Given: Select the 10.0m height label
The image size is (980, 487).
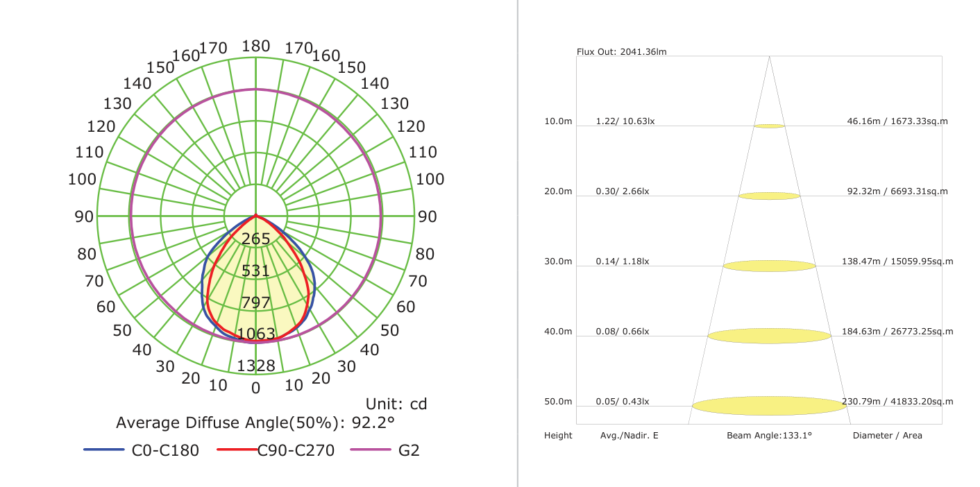Looking at the screenshot, I should 558,121.
